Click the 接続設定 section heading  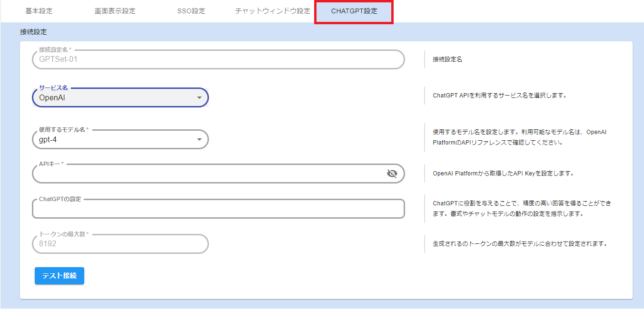pyautogui.click(x=33, y=32)
